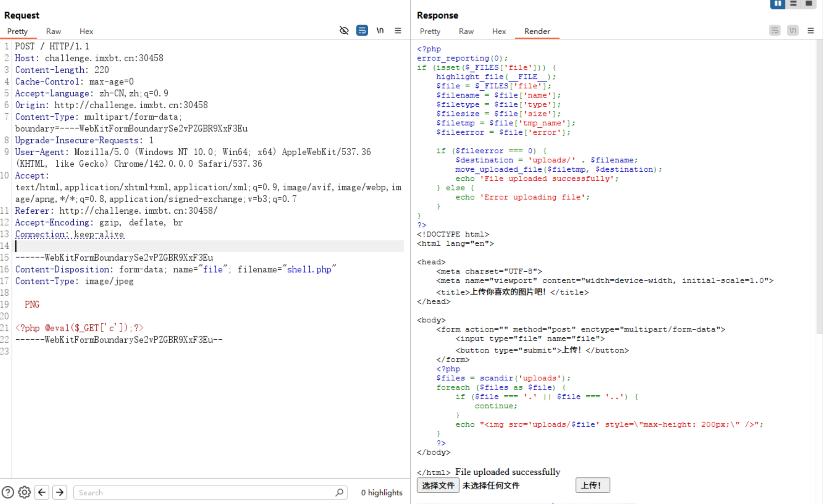
Task: Toggle hide non-printable eye icon in Request
Action: [x=344, y=30]
